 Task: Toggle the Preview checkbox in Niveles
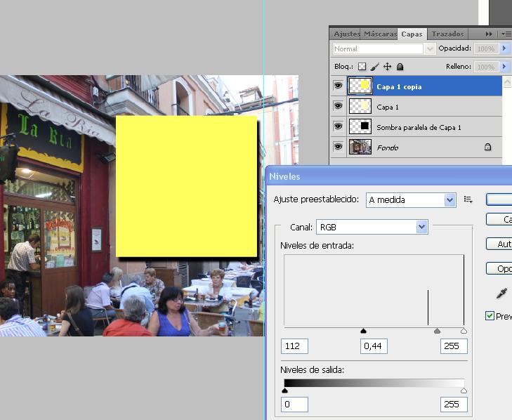pyautogui.click(x=490, y=316)
